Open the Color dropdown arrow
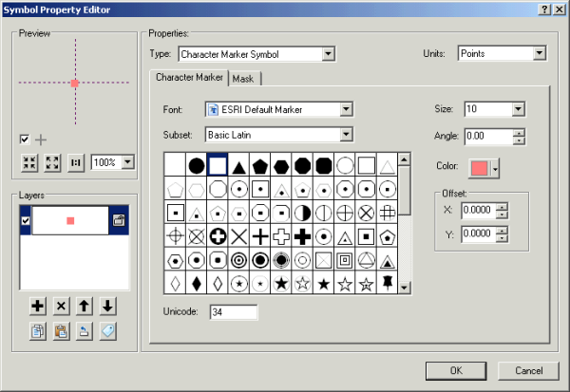The height and width of the screenshot is (392, 570). [495, 169]
